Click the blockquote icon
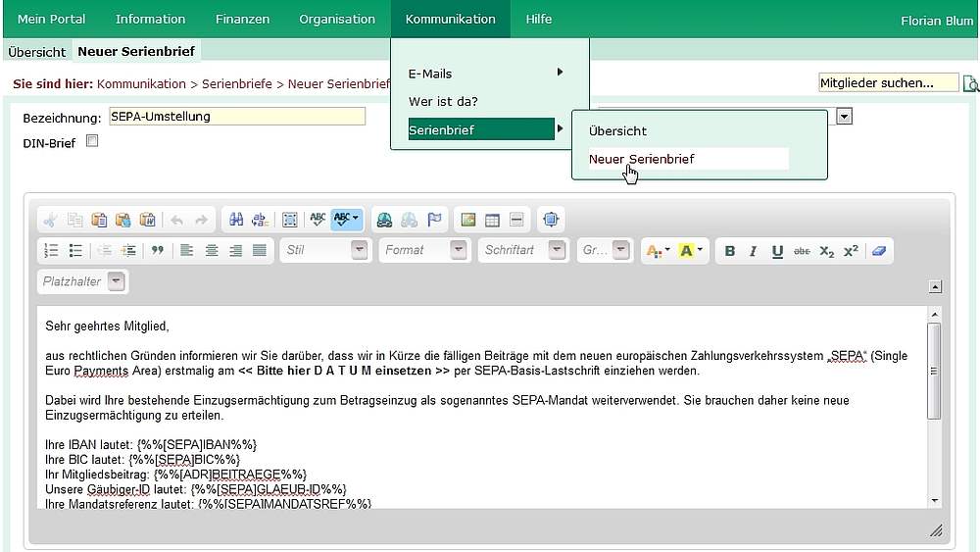 (x=157, y=251)
